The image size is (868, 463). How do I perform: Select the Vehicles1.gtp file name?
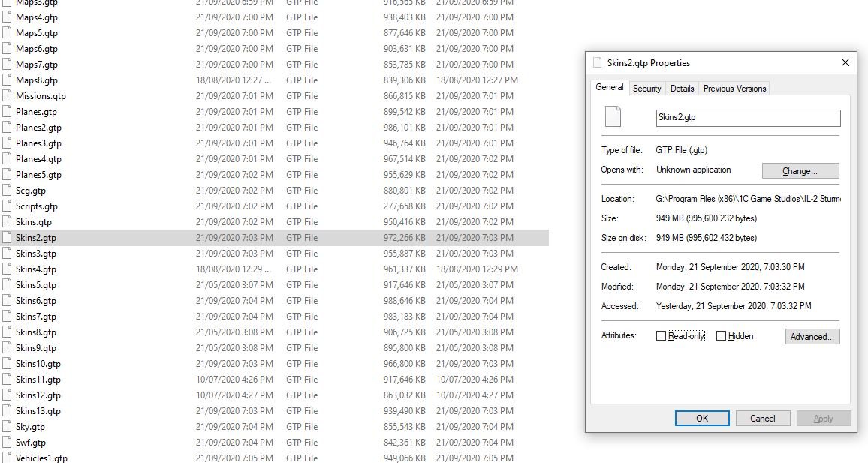(41, 458)
